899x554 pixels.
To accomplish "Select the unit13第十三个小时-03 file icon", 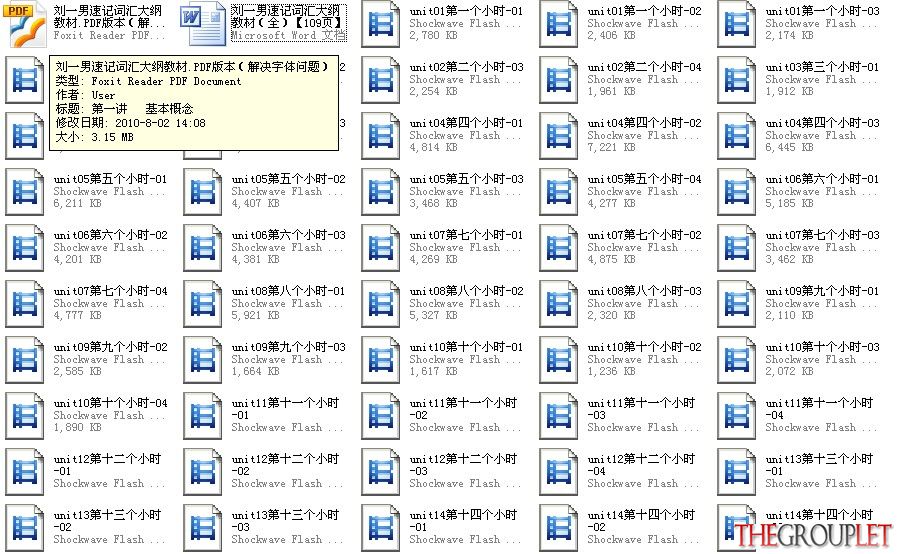I will pyautogui.click(x=202, y=528).
